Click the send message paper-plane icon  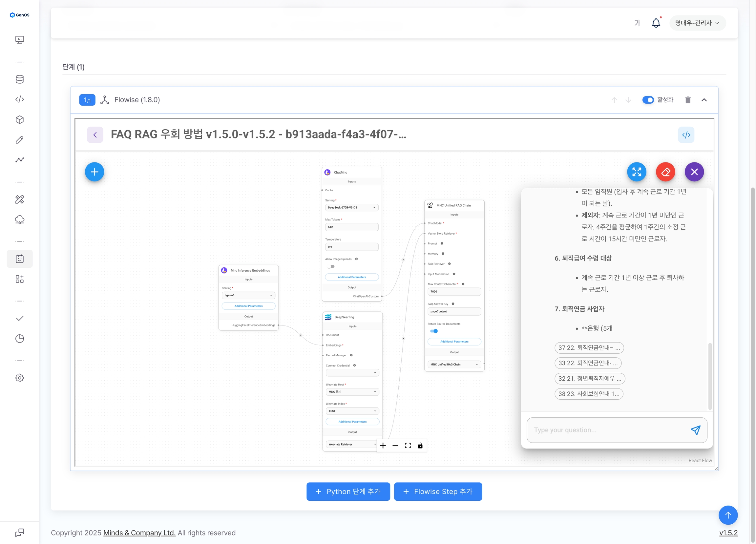coord(695,430)
